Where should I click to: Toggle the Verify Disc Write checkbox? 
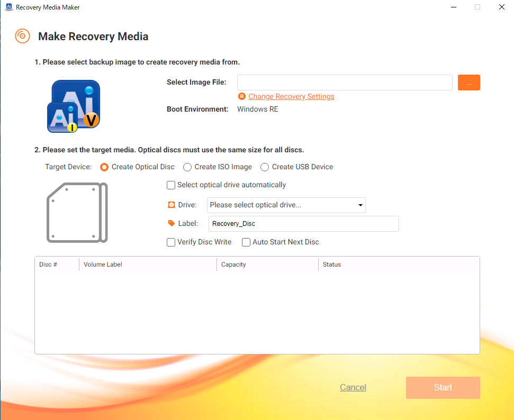click(171, 242)
